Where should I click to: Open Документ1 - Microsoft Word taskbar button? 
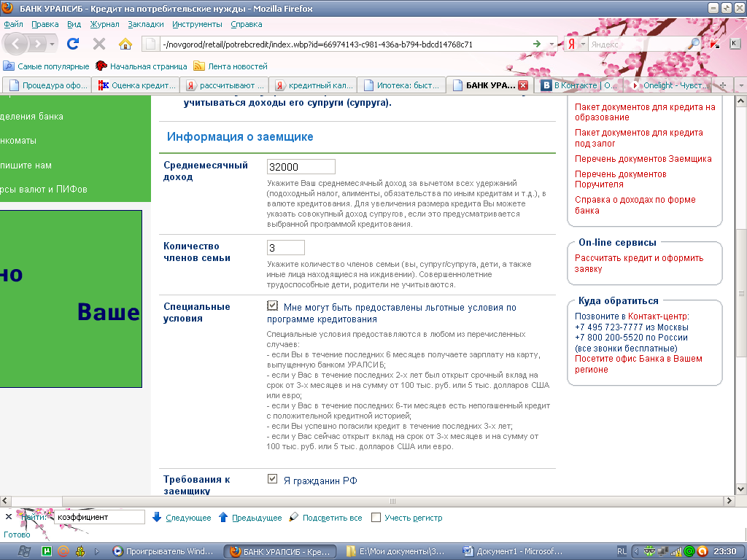[513, 551]
